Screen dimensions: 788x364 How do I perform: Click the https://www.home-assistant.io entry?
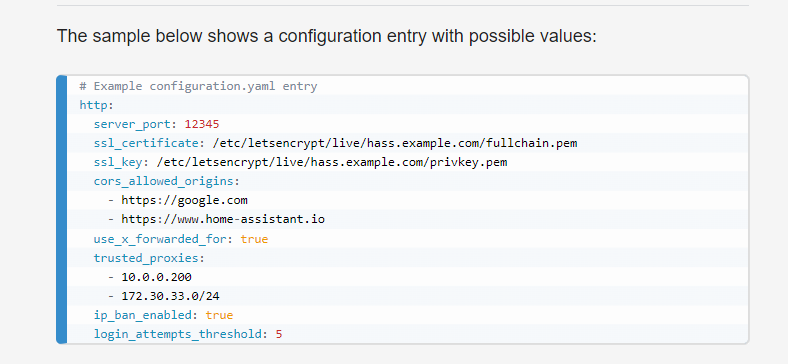(223, 220)
